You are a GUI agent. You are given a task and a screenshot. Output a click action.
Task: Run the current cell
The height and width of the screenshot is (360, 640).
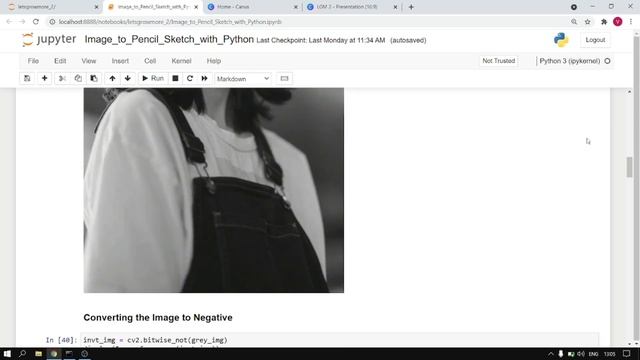pos(153,78)
